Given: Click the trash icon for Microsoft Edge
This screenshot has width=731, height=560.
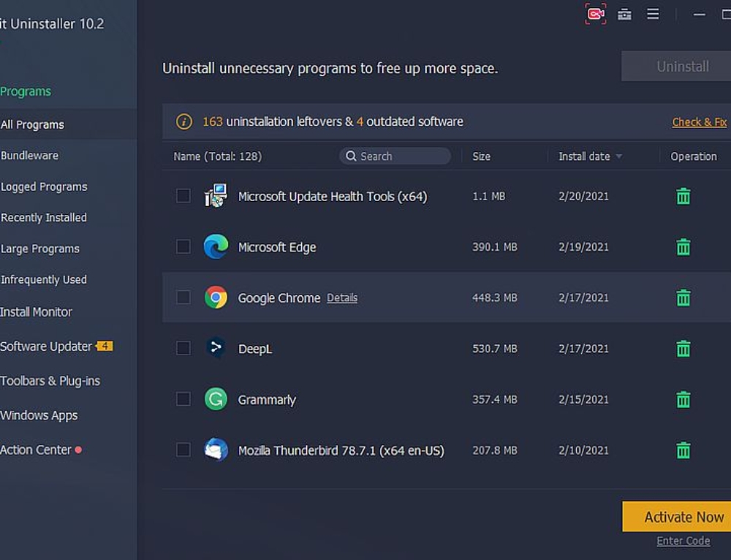Looking at the screenshot, I should 683,247.
